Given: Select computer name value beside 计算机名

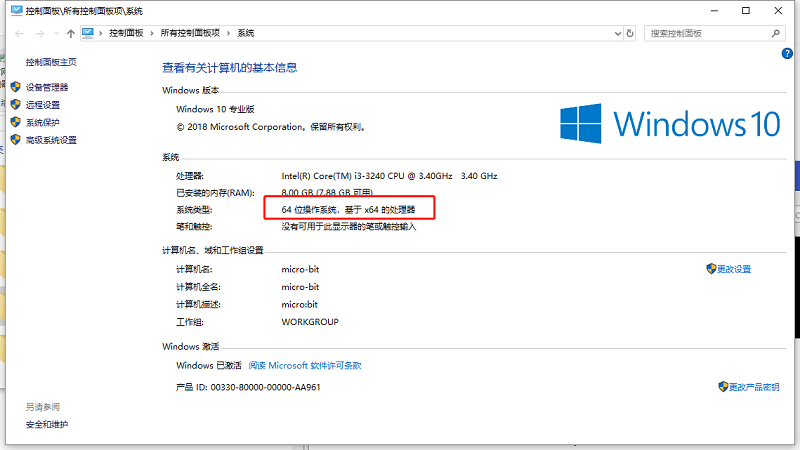Looking at the screenshot, I should 300,269.
